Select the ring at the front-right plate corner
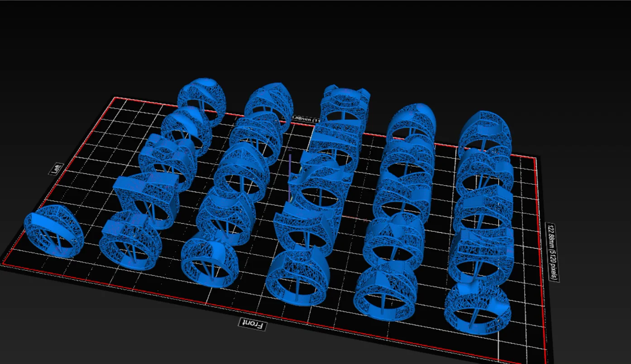This screenshot has width=631, height=364. pos(478,307)
